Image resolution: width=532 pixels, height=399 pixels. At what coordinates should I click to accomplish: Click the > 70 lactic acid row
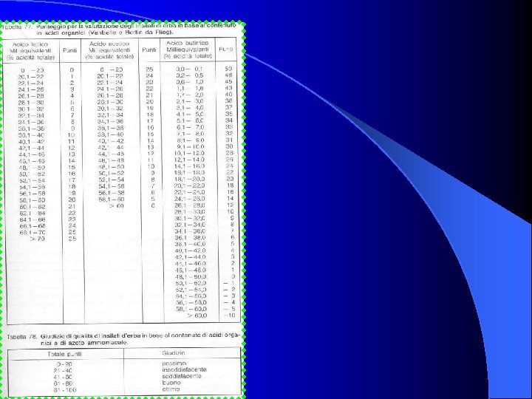(x=37, y=239)
